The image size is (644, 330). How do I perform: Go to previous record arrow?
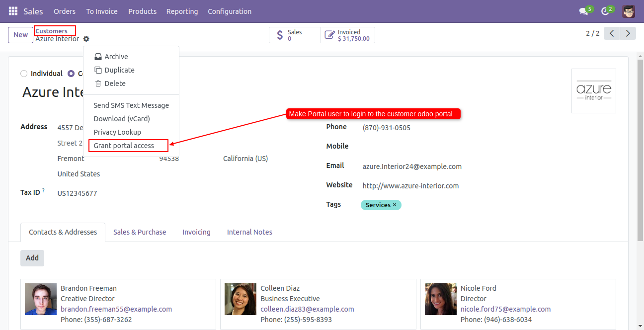pyautogui.click(x=612, y=33)
